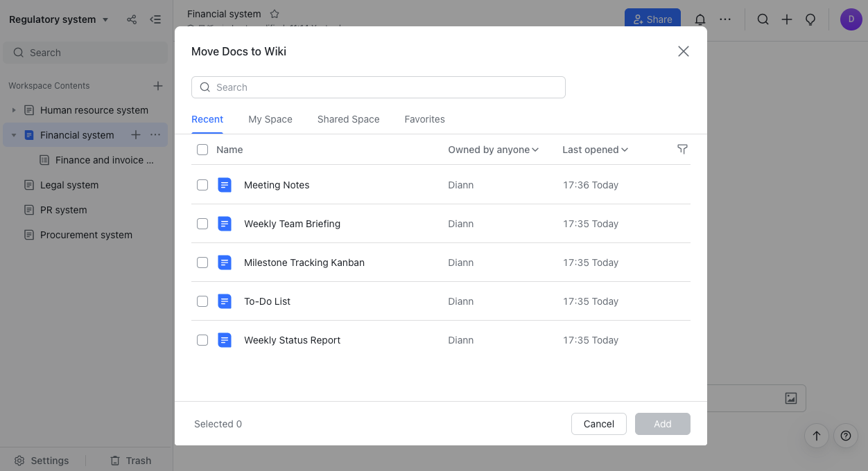
Task: Click the plus icon beside Workspace Contents
Action: 158,86
